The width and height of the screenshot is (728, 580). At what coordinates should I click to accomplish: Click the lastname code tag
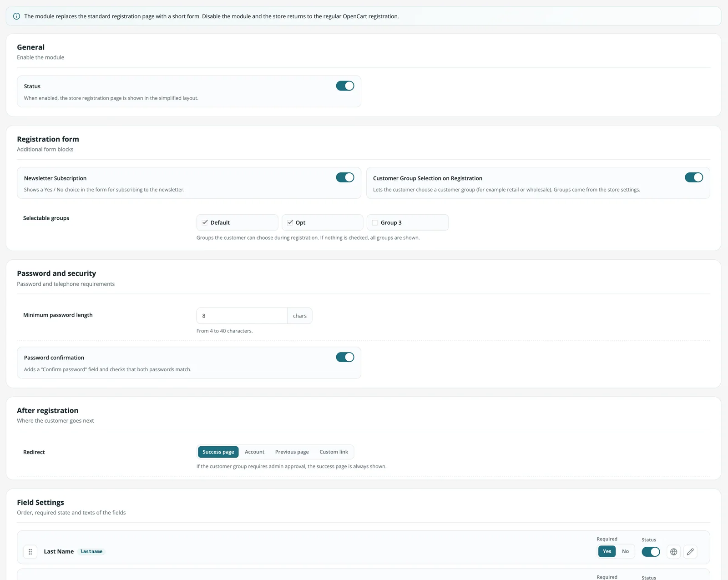[x=91, y=551]
